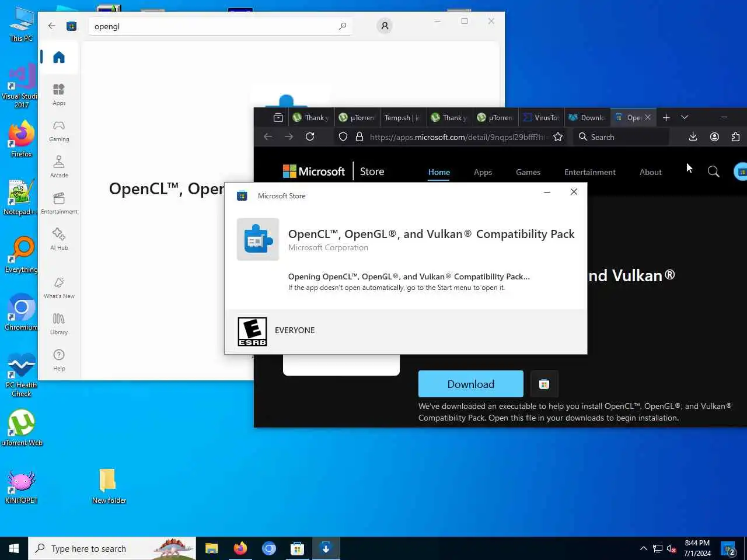Open Firefox from the taskbar

coord(240,548)
